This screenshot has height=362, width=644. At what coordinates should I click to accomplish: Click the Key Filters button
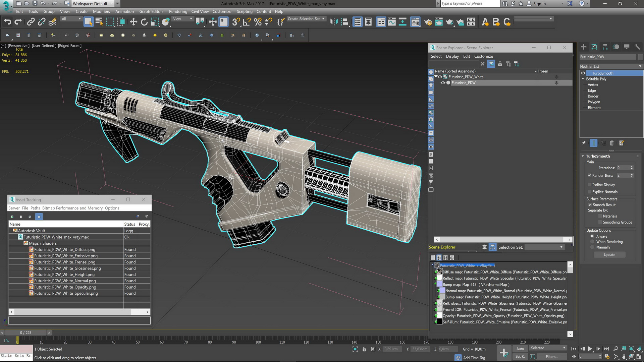point(552,357)
